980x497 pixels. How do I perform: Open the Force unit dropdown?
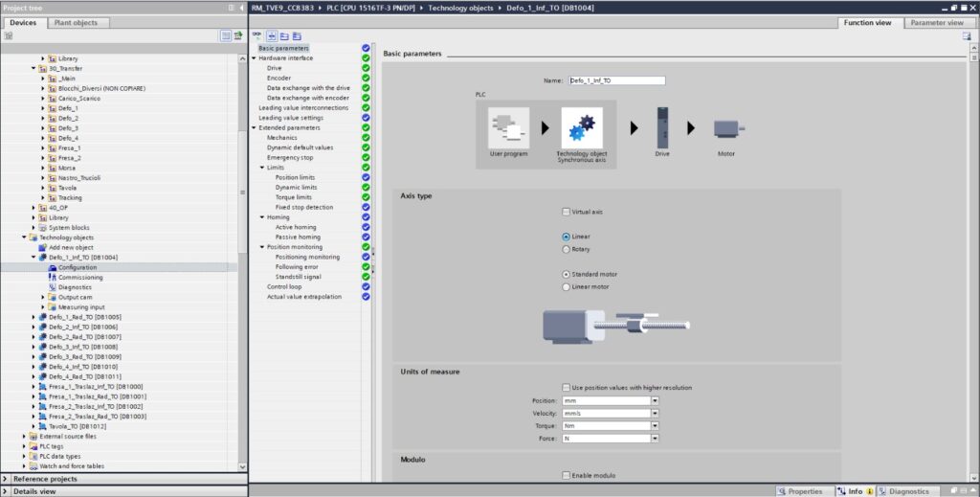pyautogui.click(x=655, y=439)
